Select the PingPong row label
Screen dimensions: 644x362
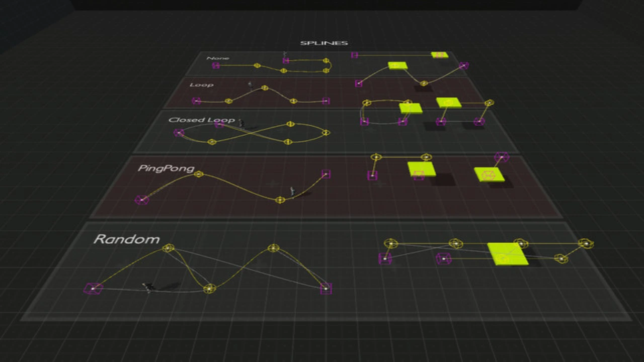tap(166, 168)
